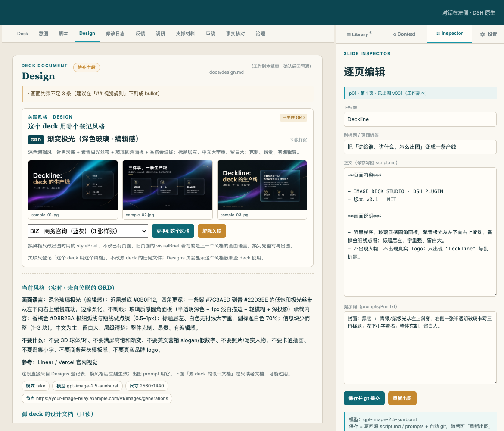Click into the 正文 script.md textarea

(420, 231)
